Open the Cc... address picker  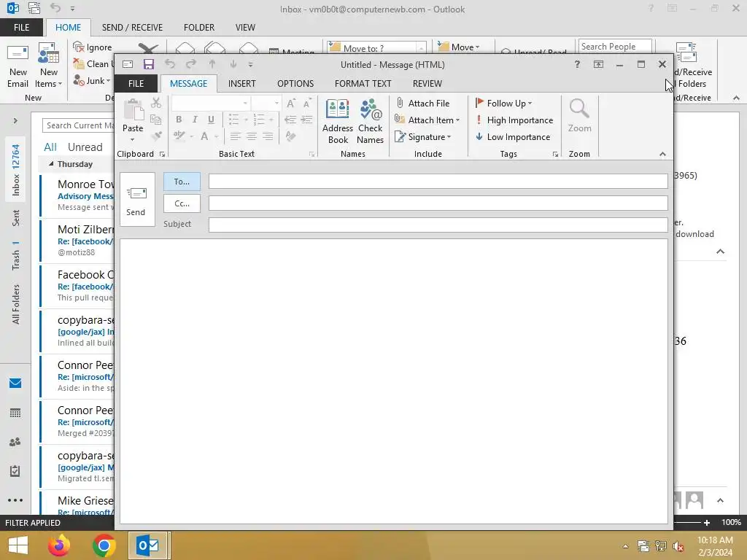click(182, 203)
